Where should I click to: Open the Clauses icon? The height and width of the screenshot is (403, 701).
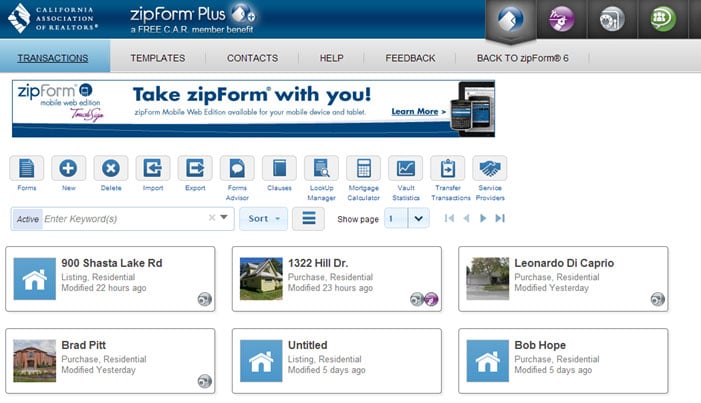click(x=279, y=168)
